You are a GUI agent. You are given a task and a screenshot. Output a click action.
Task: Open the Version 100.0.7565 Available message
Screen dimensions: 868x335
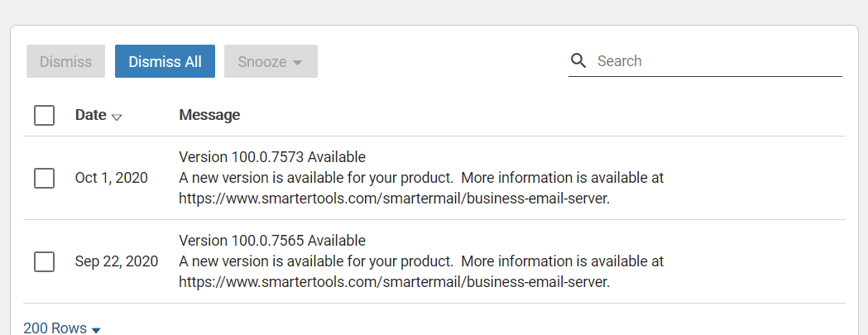(x=272, y=241)
